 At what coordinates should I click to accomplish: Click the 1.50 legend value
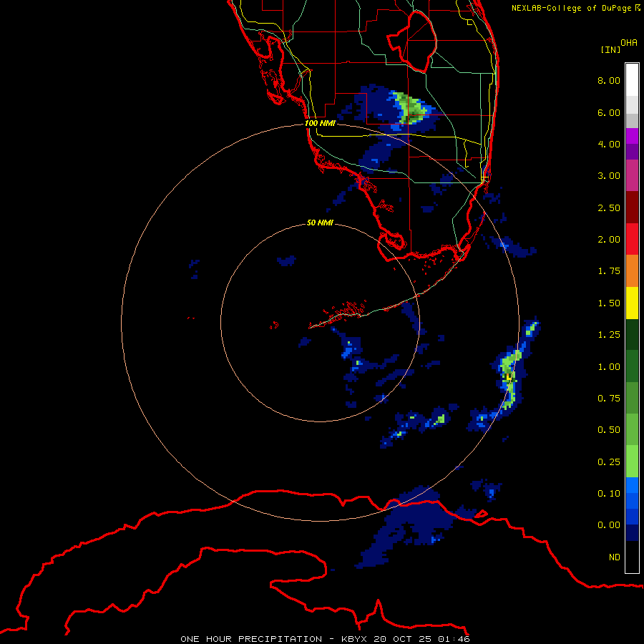click(x=609, y=303)
